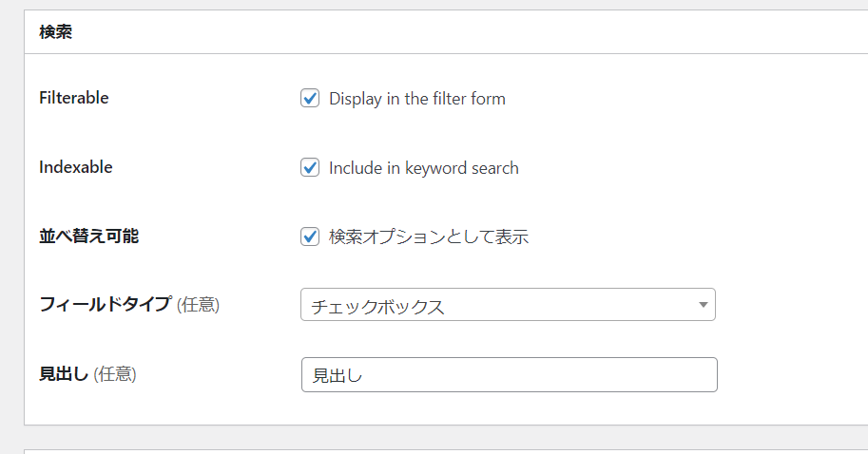The height and width of the screenshot is (454, 868).
Task: Toggle the Indexable checkbox
Action: pos(310,167)
